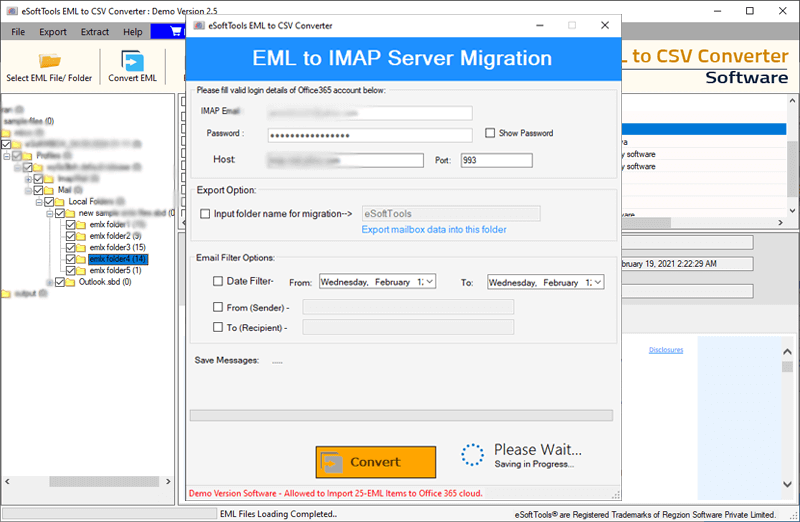800x522 pixels.
Task: Click preview pane scroll down arrow
Action: [787, 484]
